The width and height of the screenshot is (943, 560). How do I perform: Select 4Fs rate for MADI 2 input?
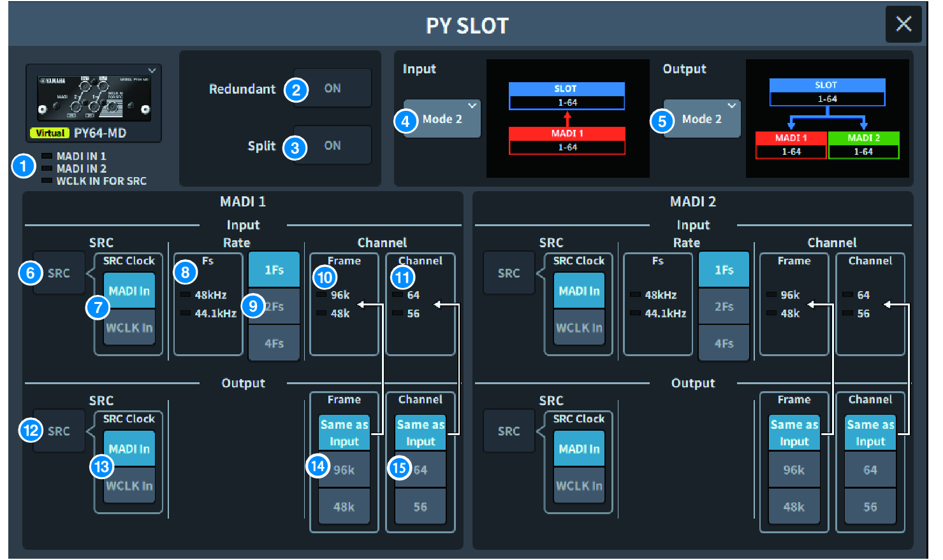click(724, 343)
